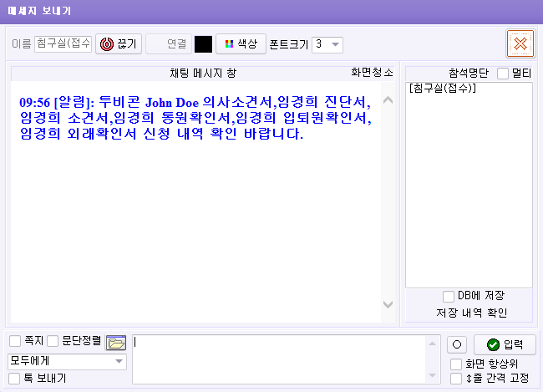
Task: Click the orange X close icon
Action: point(520,43)
